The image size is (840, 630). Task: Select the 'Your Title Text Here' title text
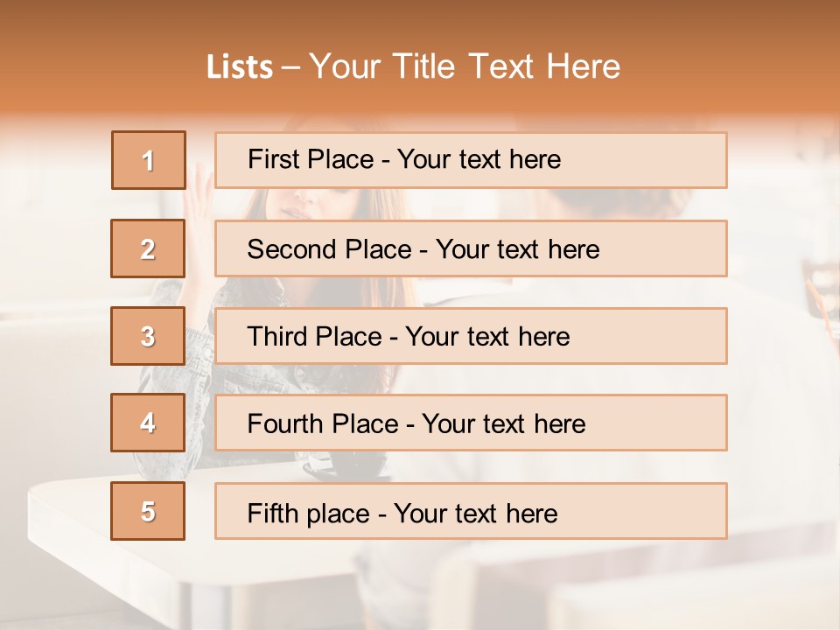pyautogui.click(x=465, y=66)
